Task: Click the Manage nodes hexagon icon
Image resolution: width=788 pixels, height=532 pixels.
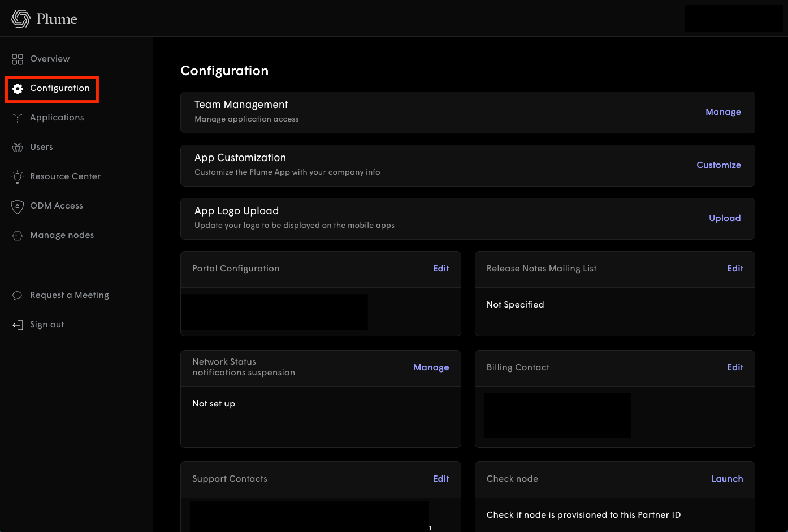Action: [x=18, y=236]
